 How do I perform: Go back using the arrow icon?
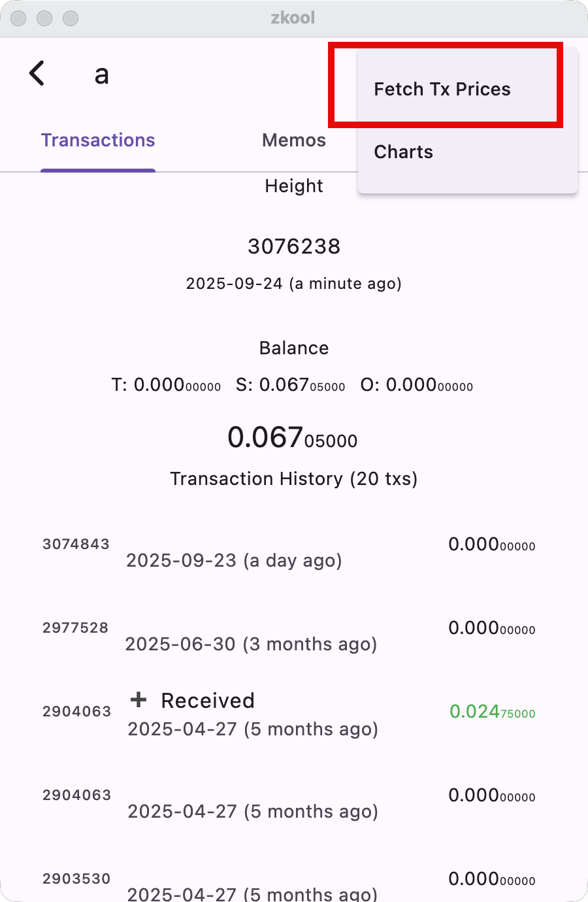[37, 73]
